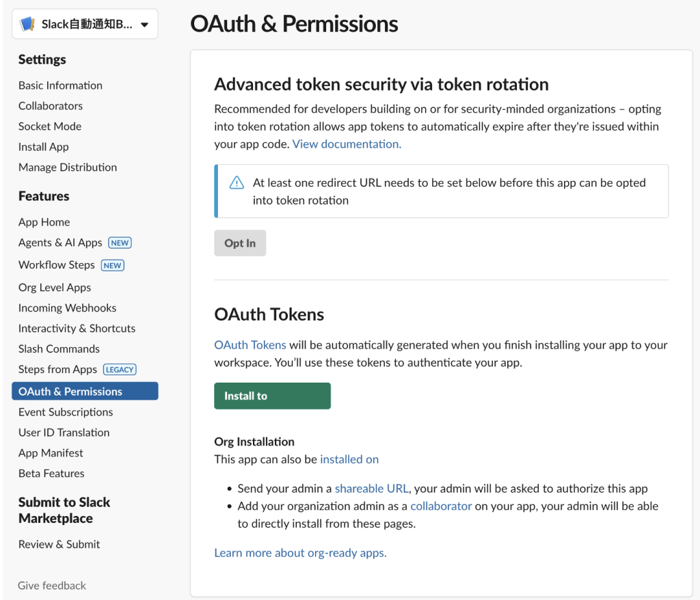Go to Collaborators page

tap(51, 106)
